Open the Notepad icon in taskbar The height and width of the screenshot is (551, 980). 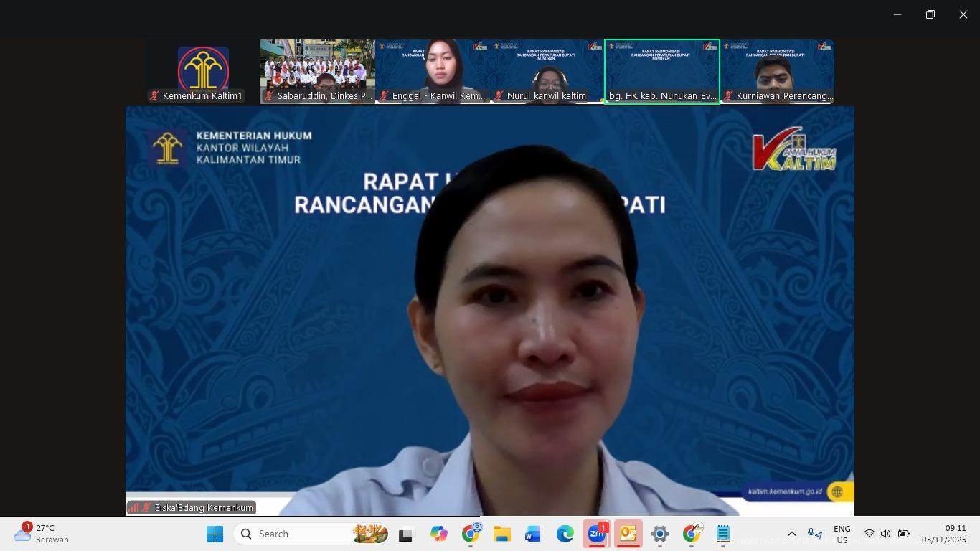click(722, 534)
